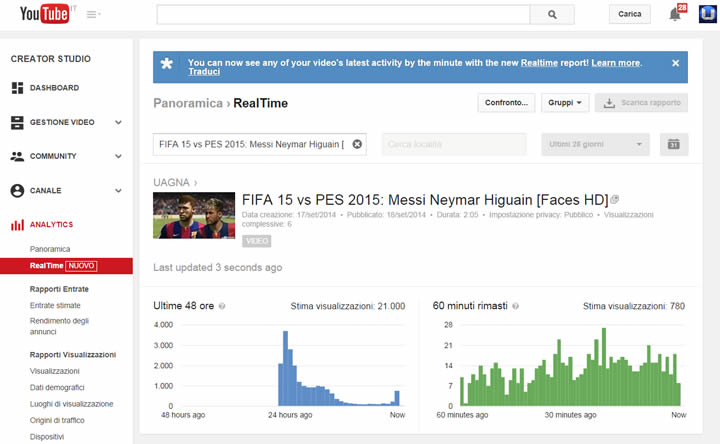The image size is (720, 444).
Task: Click the search magnifier button
Action: pyautogui.click(x=552, y=15)
